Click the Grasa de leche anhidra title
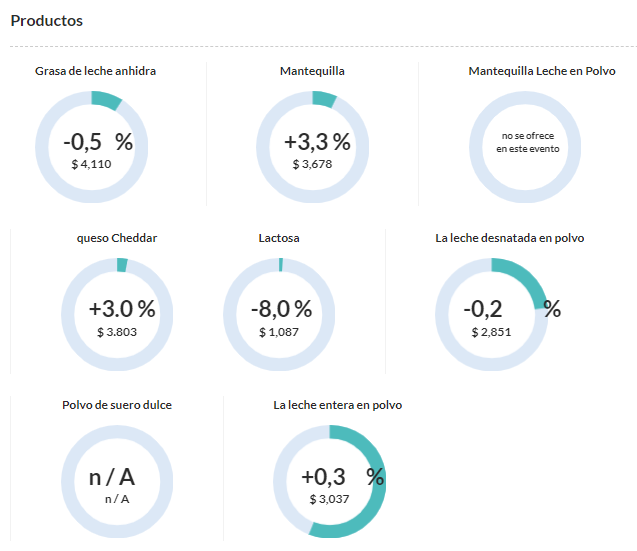Viewport: 637px width, 551px height. click(95, 71)
